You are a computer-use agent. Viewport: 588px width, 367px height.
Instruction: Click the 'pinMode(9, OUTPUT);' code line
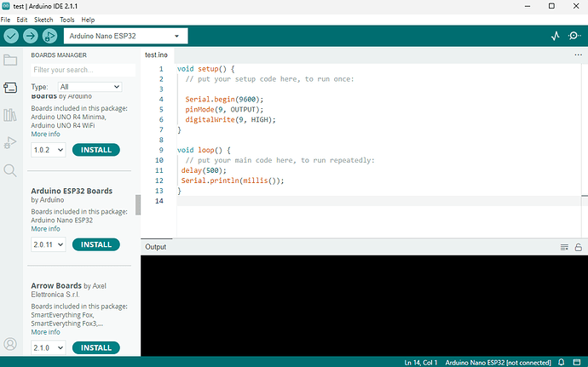coord(224,110)
